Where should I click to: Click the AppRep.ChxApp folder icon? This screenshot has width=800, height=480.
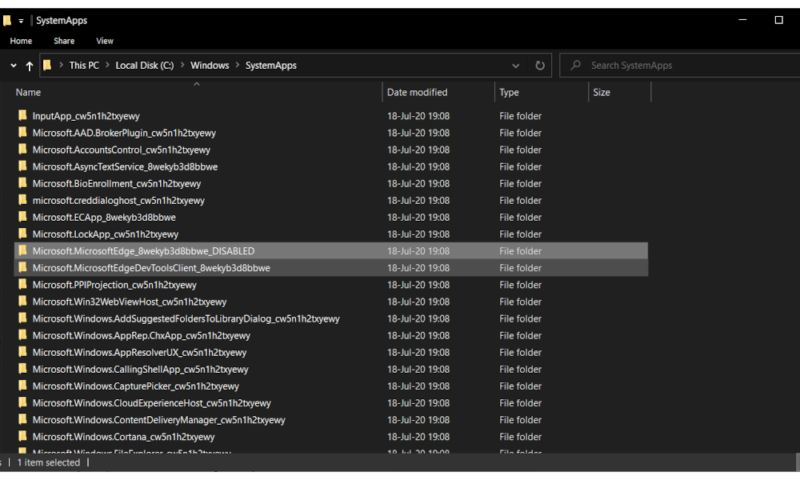pos(22,335)
